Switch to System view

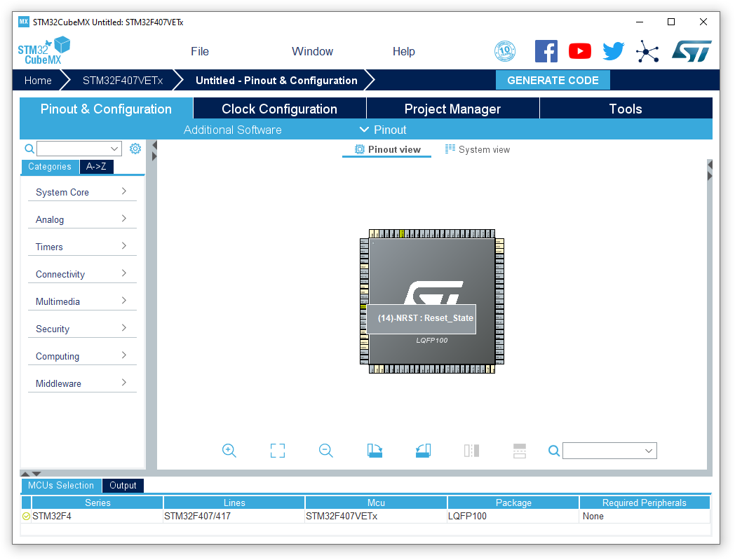[x=478, y=149]
